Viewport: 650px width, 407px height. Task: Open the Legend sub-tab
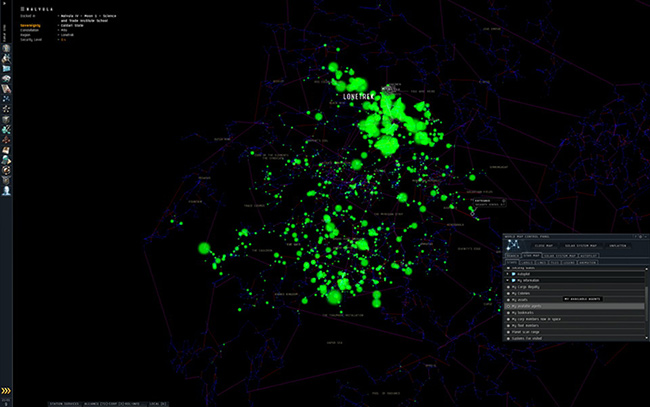(x=569, y=262)
